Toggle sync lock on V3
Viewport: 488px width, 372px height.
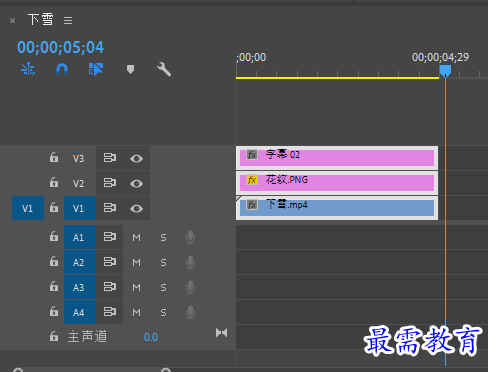click(x=110, y=158)
